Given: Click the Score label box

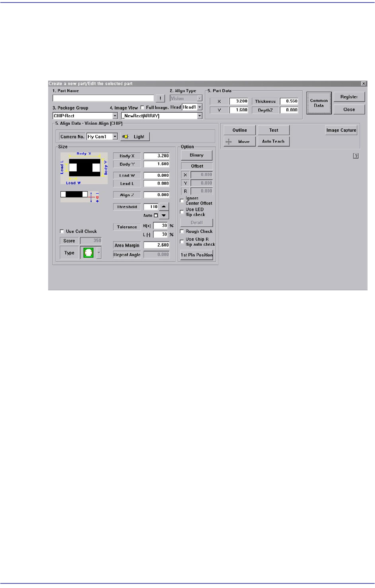Looking at the screenshot, I should click(x=69, y=241).
